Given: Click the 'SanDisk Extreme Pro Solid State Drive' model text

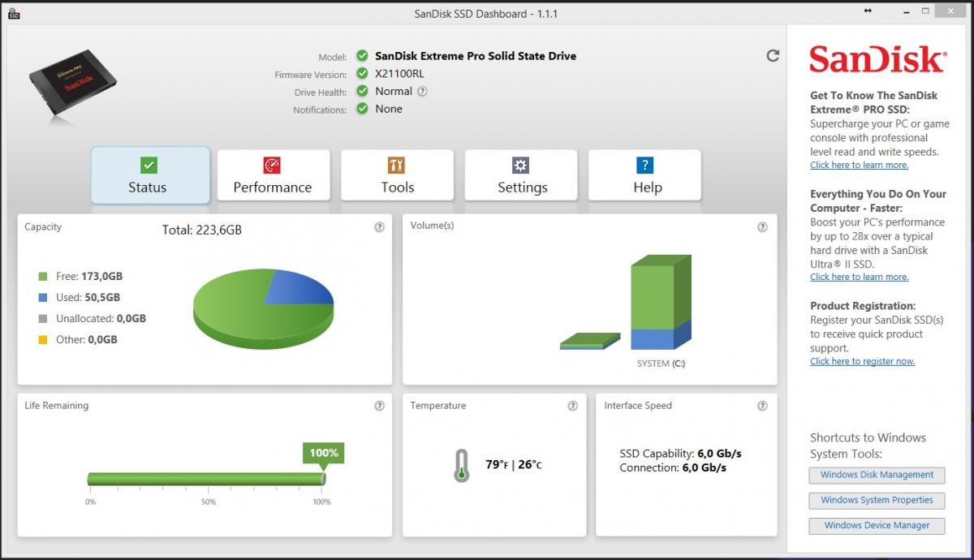Looking at the screenshot, I should point(476,56).
